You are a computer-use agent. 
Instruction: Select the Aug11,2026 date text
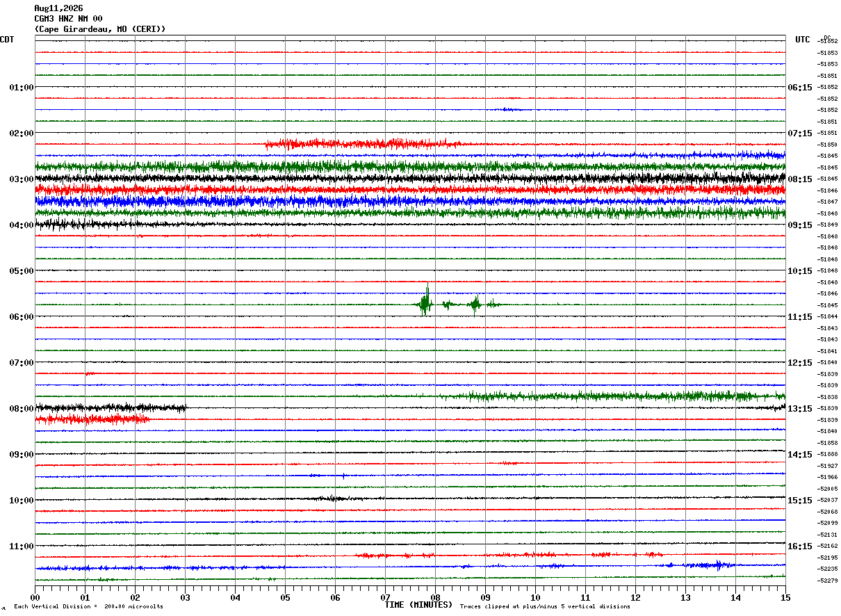[x=58, y=8]
